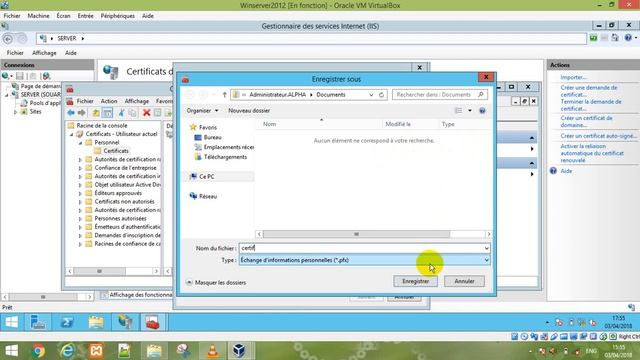Click Créer un certificat de domaine link
Image resolution: width=640 pixels, height=360 pixels.
[x=587, y=122]
